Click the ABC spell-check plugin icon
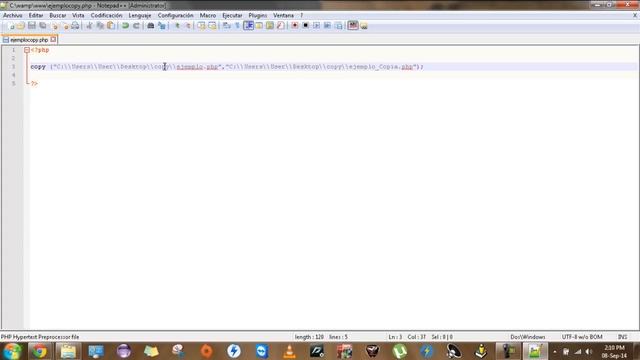The height and width of the screenshot is (360, 640). click(x=353, y=26)
